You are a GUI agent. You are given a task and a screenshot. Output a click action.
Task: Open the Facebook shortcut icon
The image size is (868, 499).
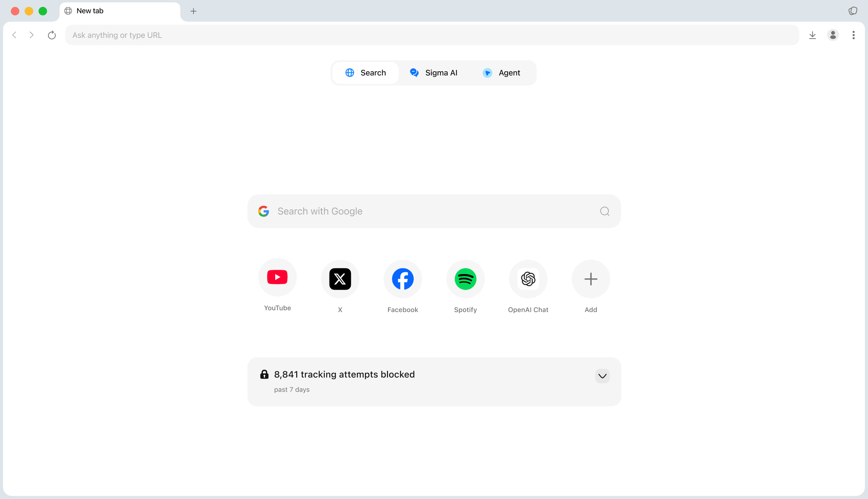point(403,279)
